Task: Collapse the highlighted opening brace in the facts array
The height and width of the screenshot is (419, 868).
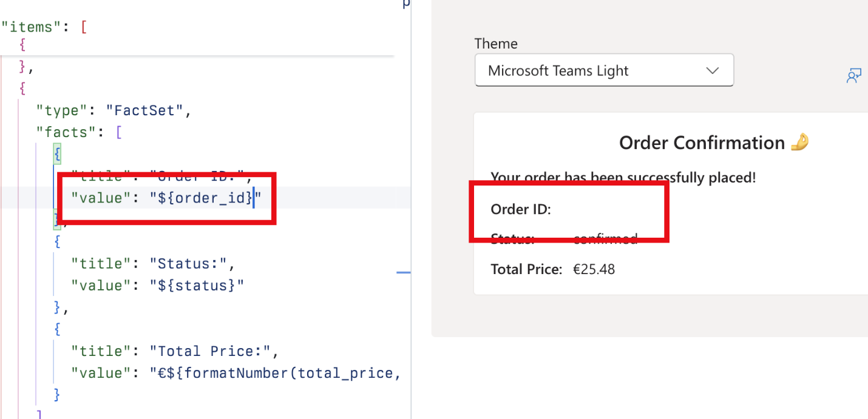Action: (56, 153)
